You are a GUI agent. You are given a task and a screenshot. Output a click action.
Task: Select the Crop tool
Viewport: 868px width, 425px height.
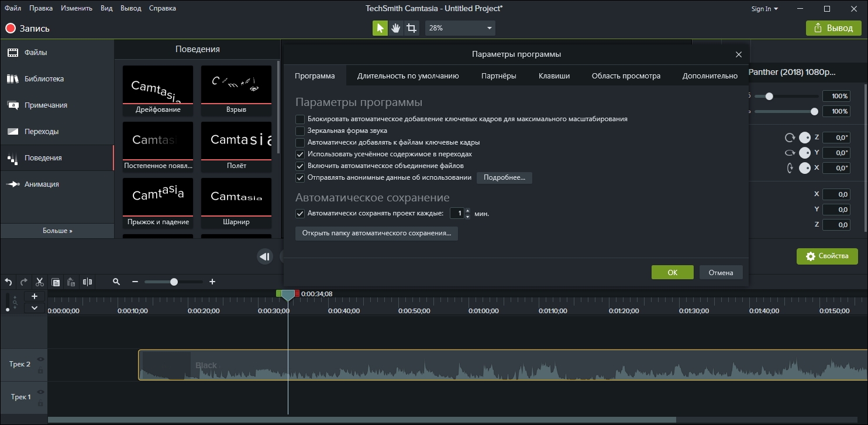(x=412, y=28)
